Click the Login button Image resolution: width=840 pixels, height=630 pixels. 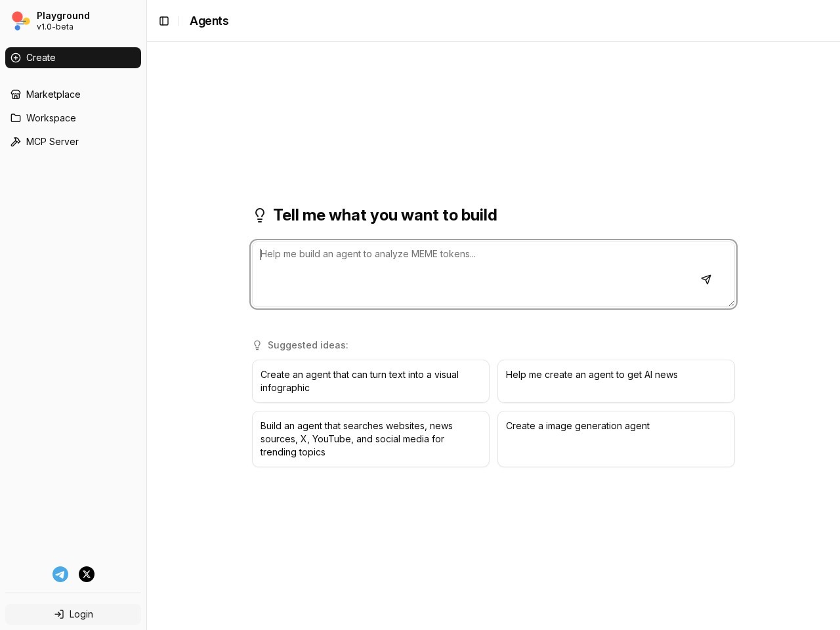(x=73, y=614)
